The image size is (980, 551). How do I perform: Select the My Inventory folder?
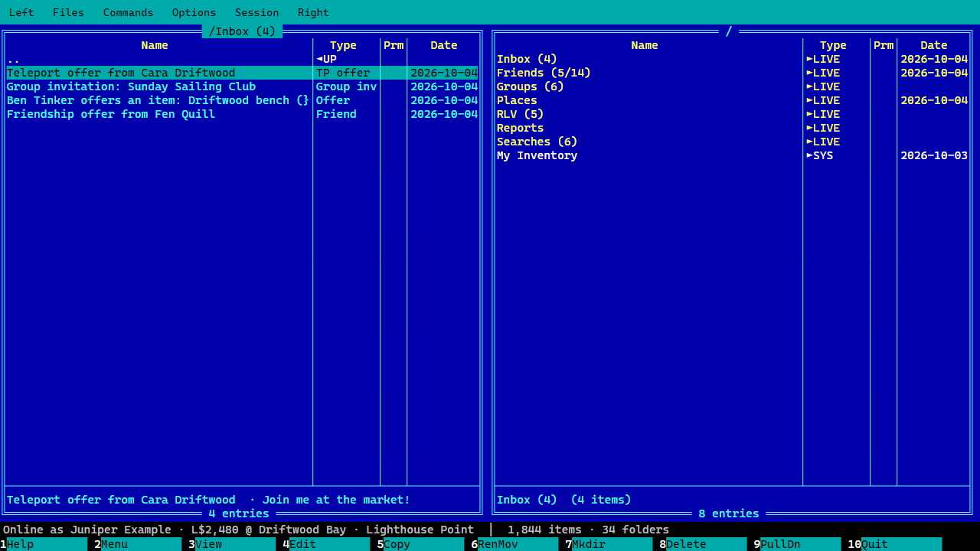pyautogui.click(x=732, y=155)
